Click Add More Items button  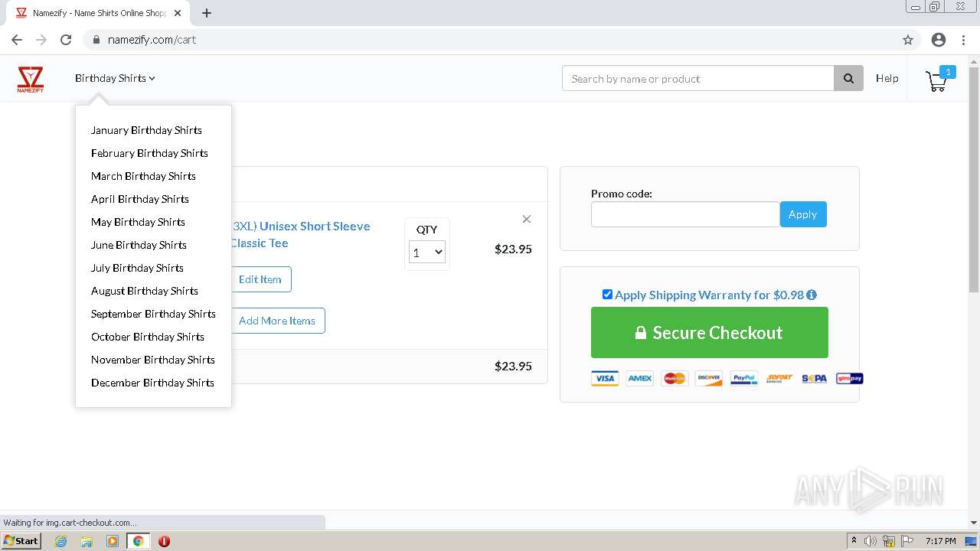tap(277, 321)
